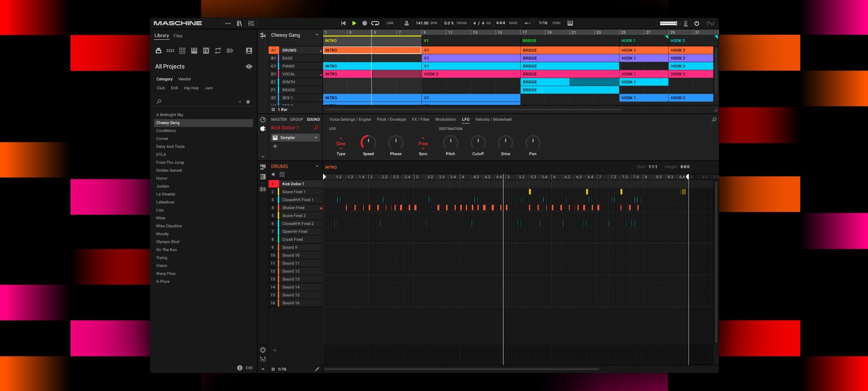Click the LFO Speed knob
868x391 pixels.
pyautogui.click(x=368, y=142)
